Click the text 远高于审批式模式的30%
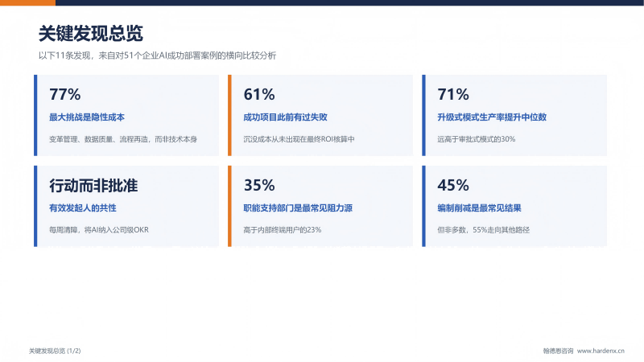The width and height of the screenshot is (644, 362). click(476, 139)
